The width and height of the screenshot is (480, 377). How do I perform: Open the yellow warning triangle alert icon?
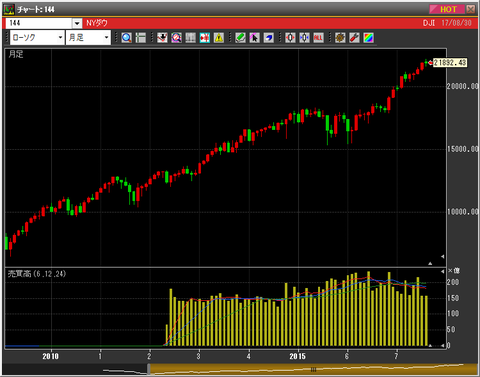tap(219, 38)
